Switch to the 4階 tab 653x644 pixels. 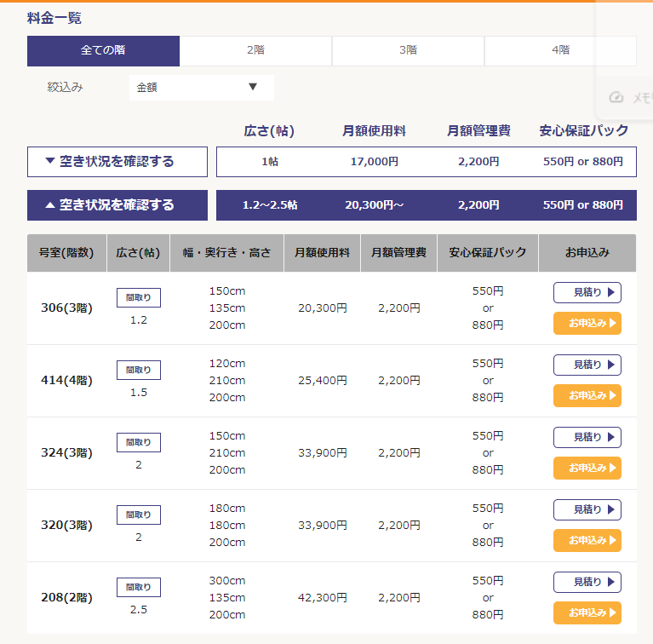[x=560, y=51]
